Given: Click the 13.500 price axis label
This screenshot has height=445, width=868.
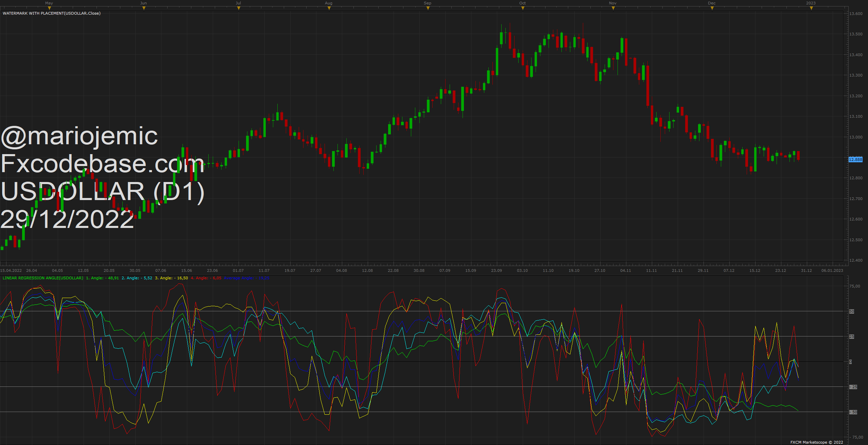Looking at the screenshot, I should point(856,34).
